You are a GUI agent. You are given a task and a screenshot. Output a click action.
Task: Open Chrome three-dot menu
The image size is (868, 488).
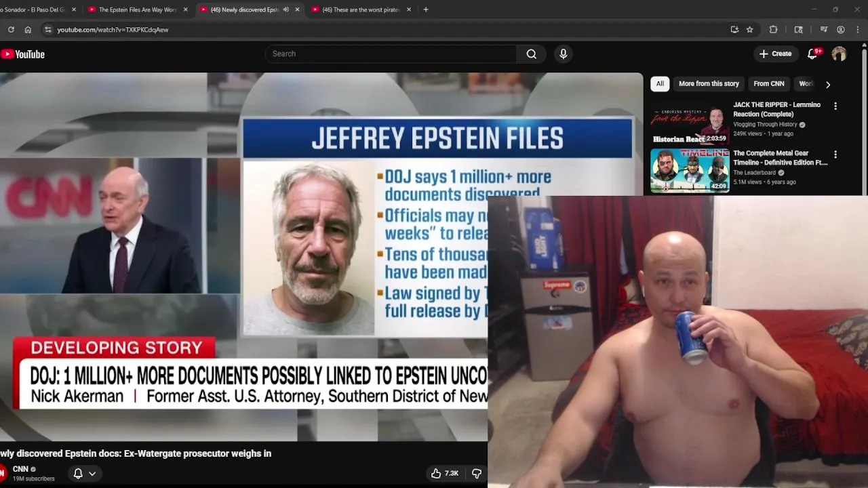pos(858,30)
